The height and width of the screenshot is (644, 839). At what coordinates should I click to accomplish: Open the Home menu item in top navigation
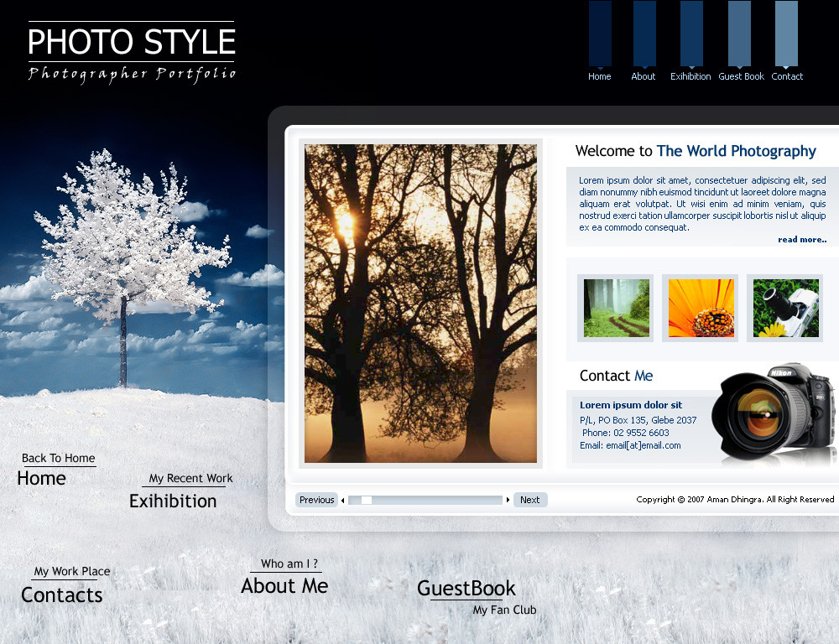pyautogui.click(x=599, y=76)
